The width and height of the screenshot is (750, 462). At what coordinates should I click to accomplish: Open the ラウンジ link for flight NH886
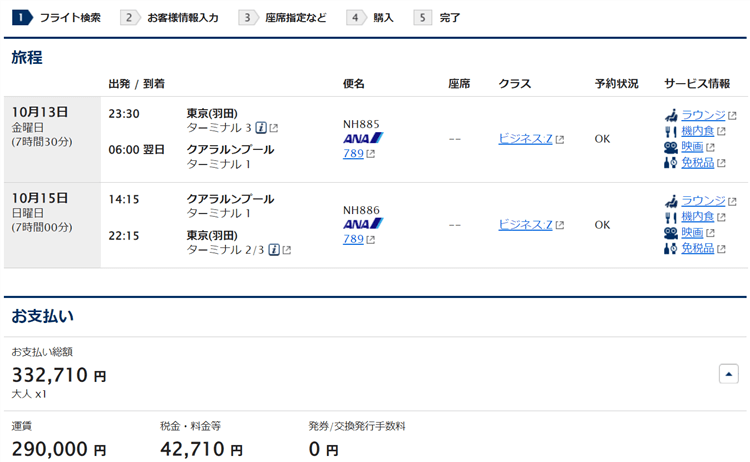703,201
